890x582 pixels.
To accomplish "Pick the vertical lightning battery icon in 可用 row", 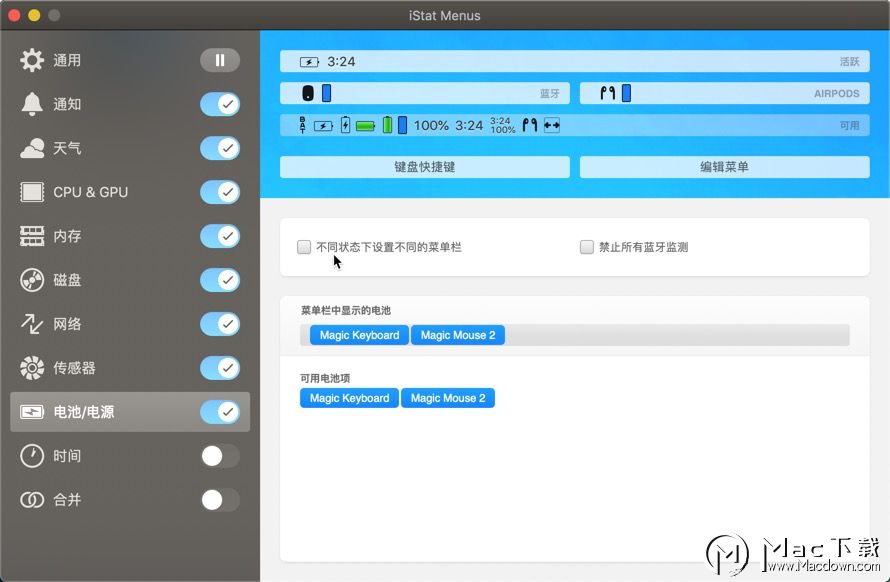I will pyautogui.click(x=345, y=125).
